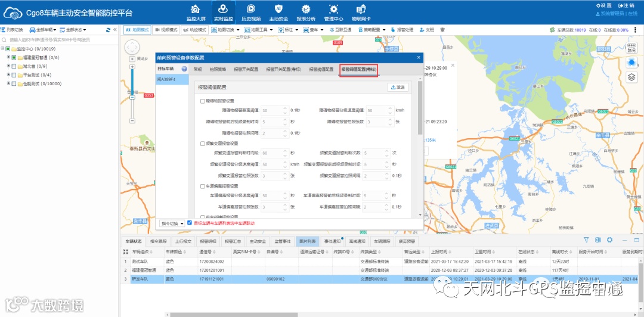This screenshot has width=644, height=317.
Task: Toggle the 路况 traffic layer button
Action: pos(633,48)
